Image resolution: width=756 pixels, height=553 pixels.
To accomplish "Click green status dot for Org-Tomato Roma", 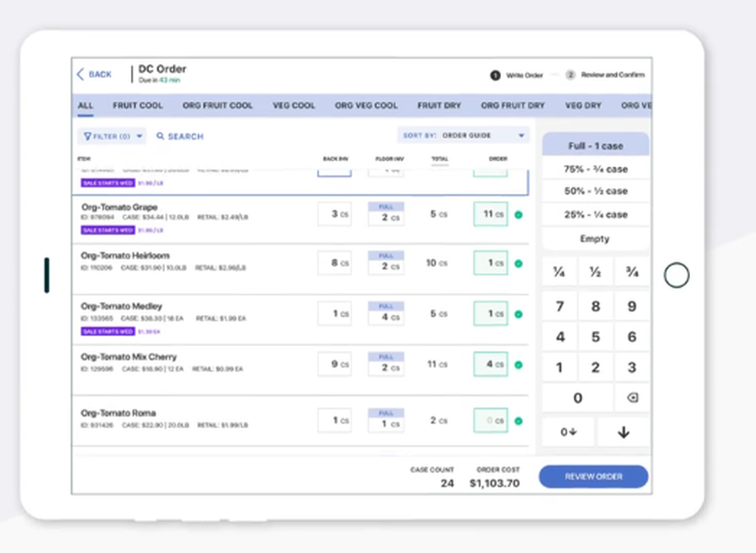I will point(519,421).
